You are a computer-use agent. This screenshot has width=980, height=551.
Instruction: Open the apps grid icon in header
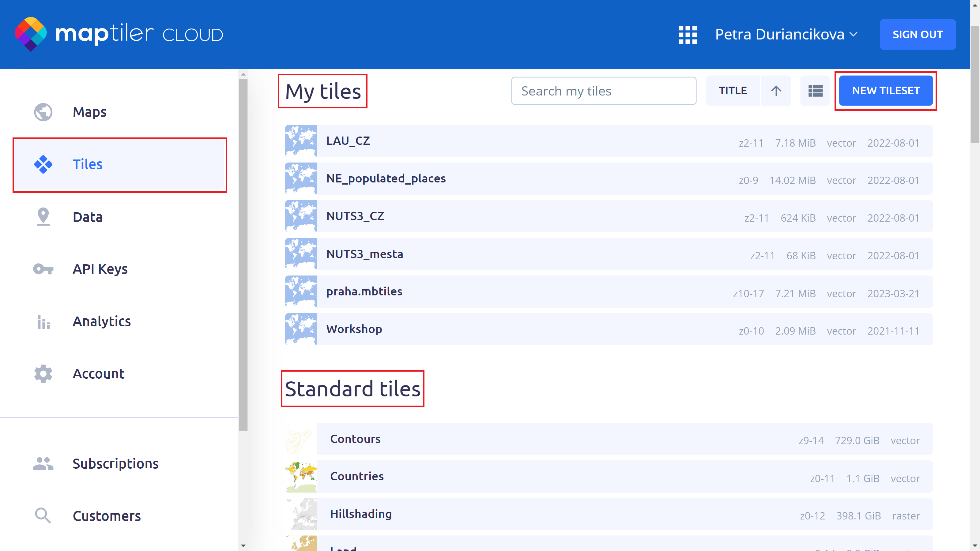click(688, 35)
